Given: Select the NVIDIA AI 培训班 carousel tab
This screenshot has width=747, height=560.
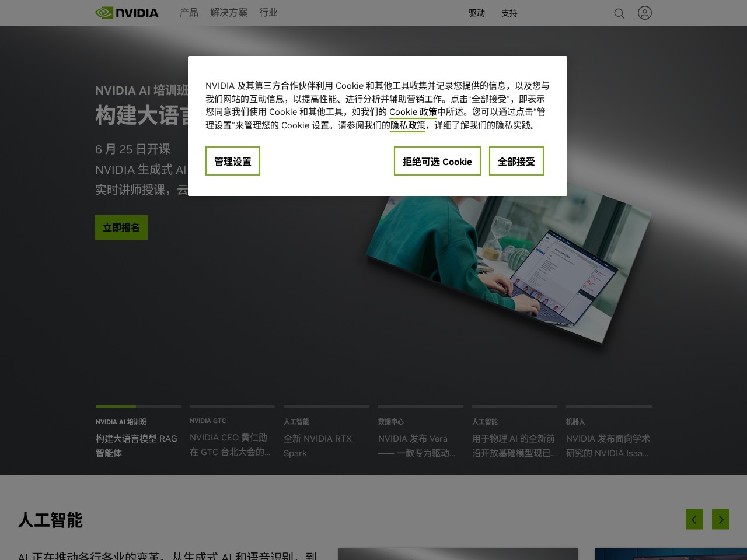Looking at the screenshot, I should coord(138,432).
